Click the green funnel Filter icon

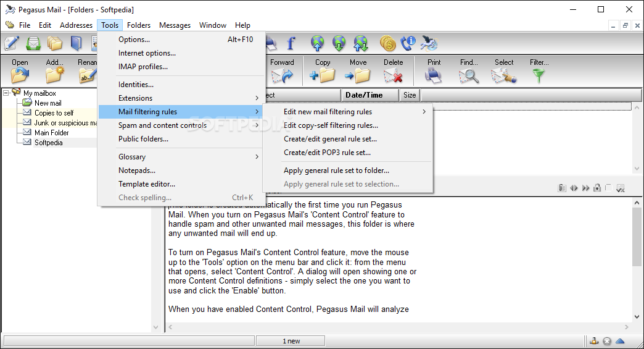click(539, 71)
